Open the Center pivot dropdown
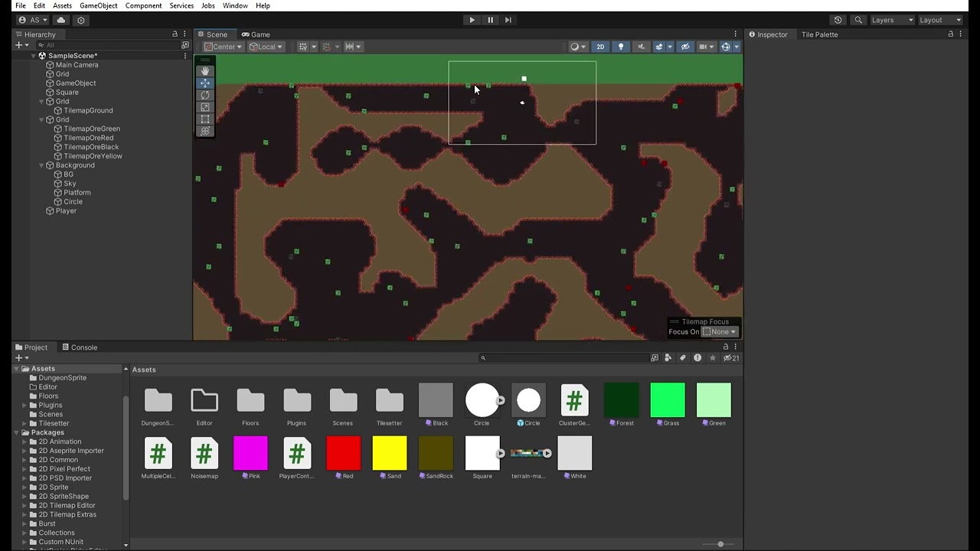This screenshot has height=551, width=980. tap(223, 47)
